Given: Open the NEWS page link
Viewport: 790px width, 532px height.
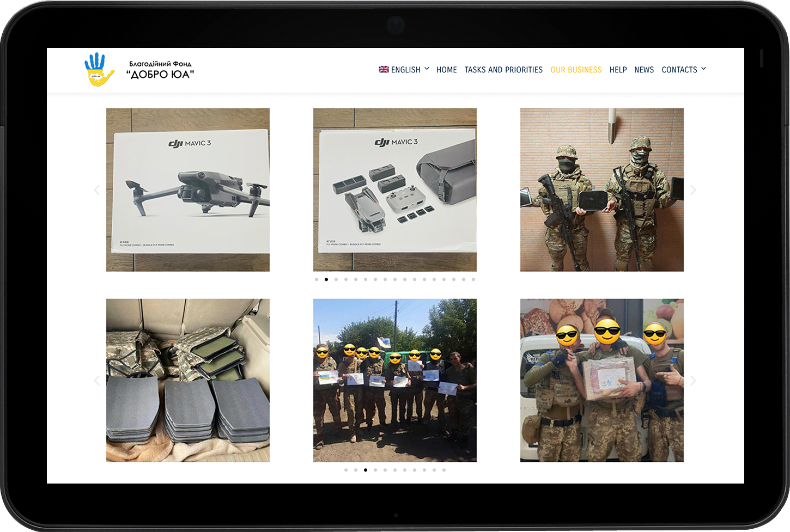Looking at the screenshot, I should tap(644, 70).
